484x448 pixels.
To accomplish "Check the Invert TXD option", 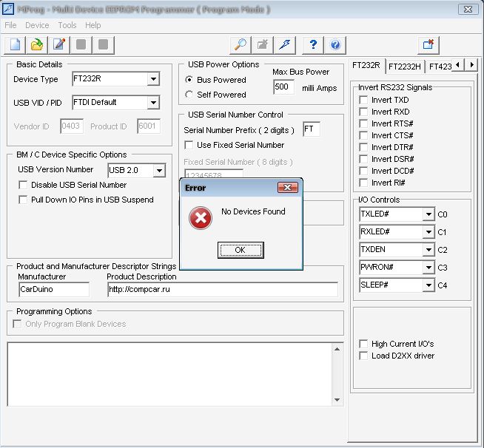I will tap(363, 100).
